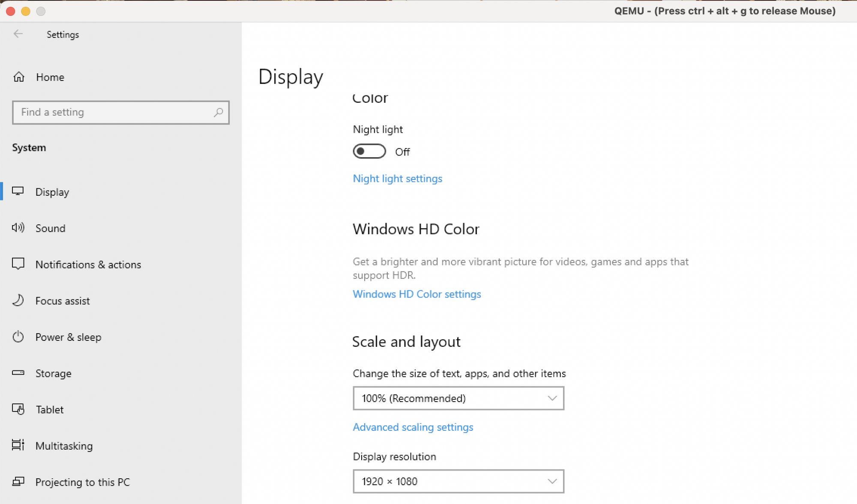Select Projecting to this PC

[82, 482]
